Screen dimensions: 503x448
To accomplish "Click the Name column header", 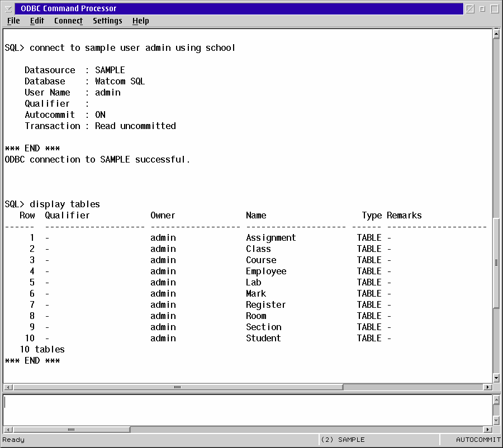I will 256,216.
